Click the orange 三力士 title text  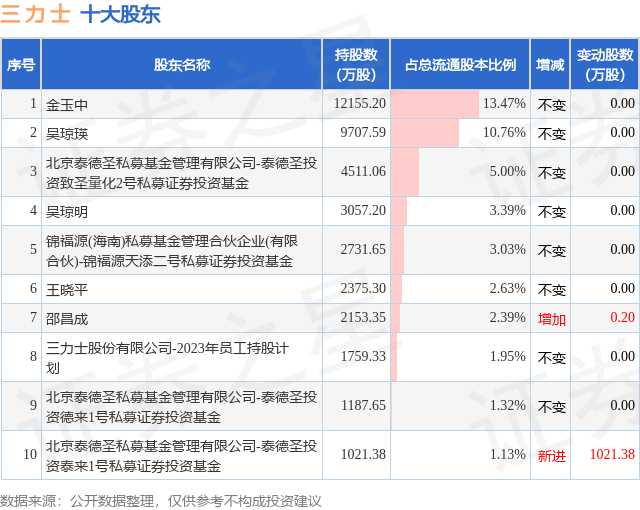coord(36,13)
